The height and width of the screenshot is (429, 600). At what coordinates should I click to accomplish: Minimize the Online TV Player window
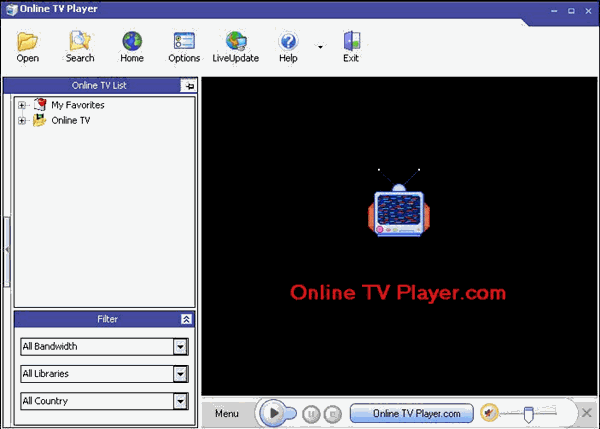tap(554, 11)
